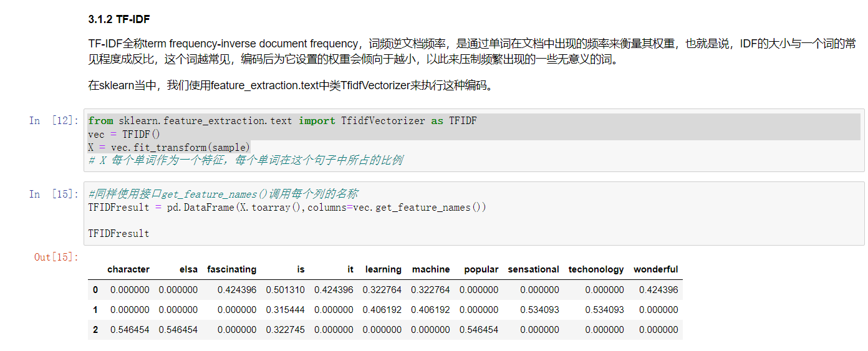Click row 0's "it" value 0.424396
The height and width of the screenshot is (351, 868).
pyautogui.click(x=334, y=290)
